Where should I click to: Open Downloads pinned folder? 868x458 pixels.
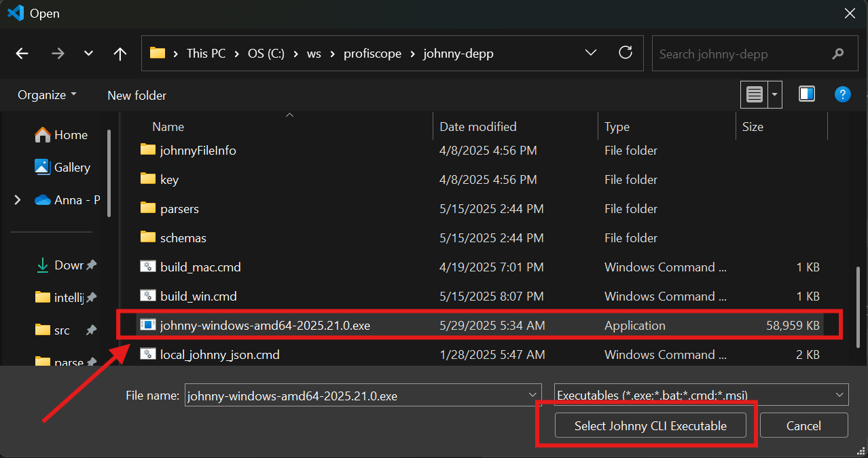(x=66, y=265)
